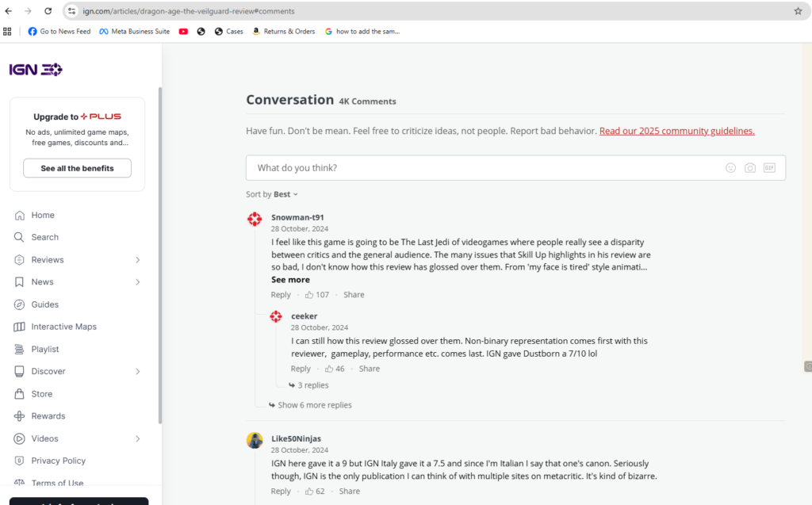The image size is (812, 505).
Task: Expand the Reviews sidebar submenu
Action: (x=137, y=260)
